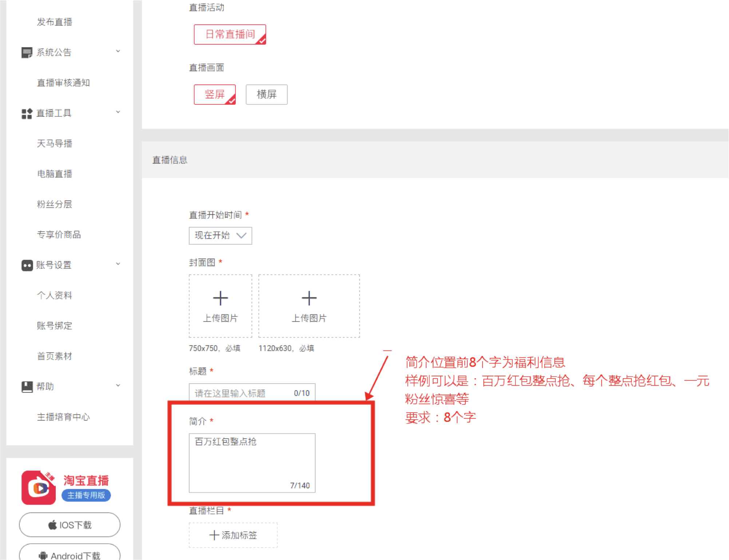Select 日常直播间 live activity option
The width and height of the screenshot is (729, 560).
230,35
